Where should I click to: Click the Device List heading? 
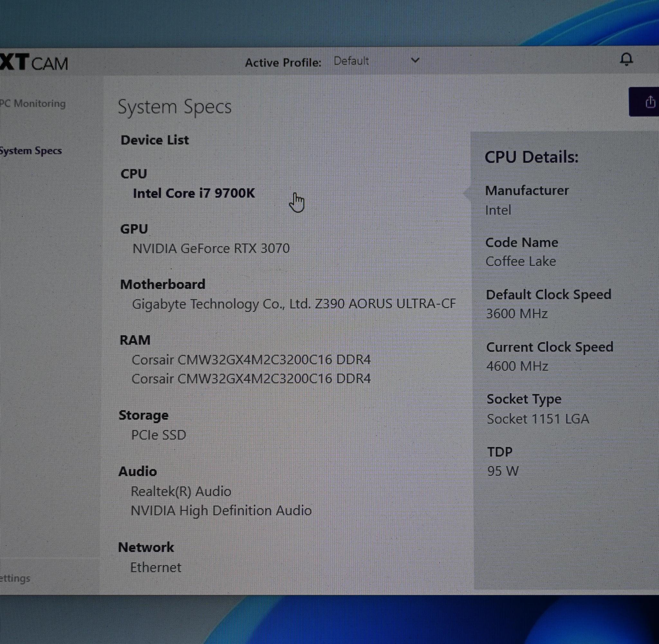(155, 140)
